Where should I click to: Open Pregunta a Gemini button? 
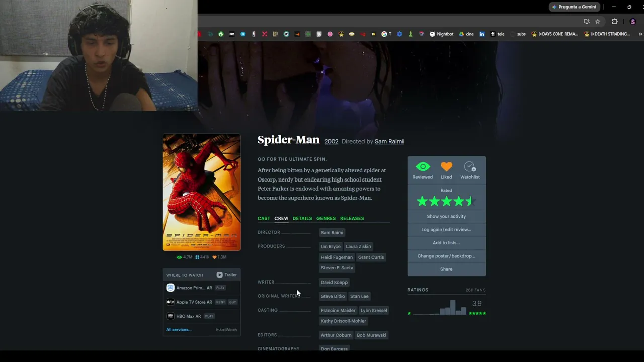pos(574,7)
